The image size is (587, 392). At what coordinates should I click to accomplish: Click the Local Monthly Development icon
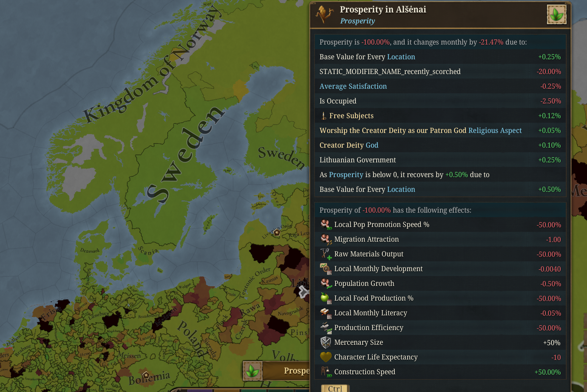pyautogui.click(x=326, y=269)
